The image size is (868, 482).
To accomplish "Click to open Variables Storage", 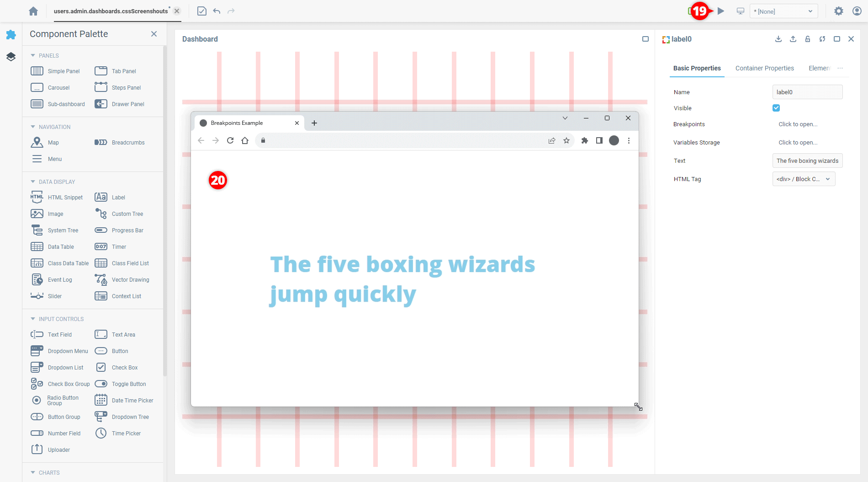I will (x=798, y=143).
